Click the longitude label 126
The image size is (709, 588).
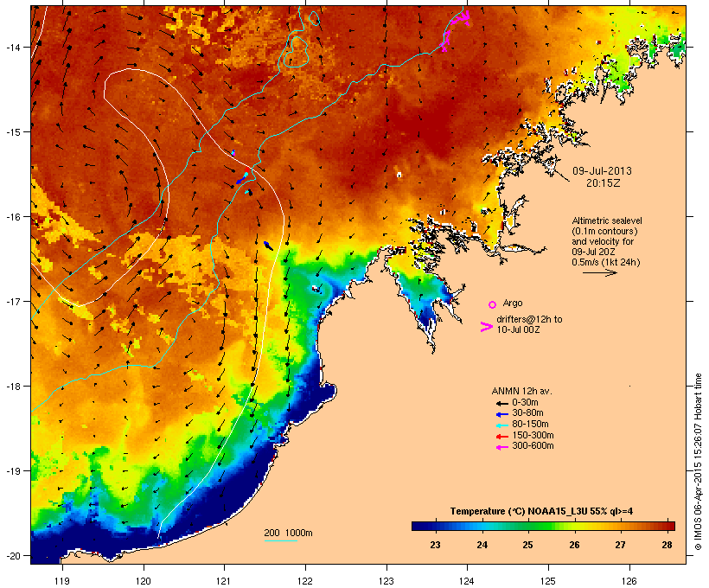coord(629,581)
